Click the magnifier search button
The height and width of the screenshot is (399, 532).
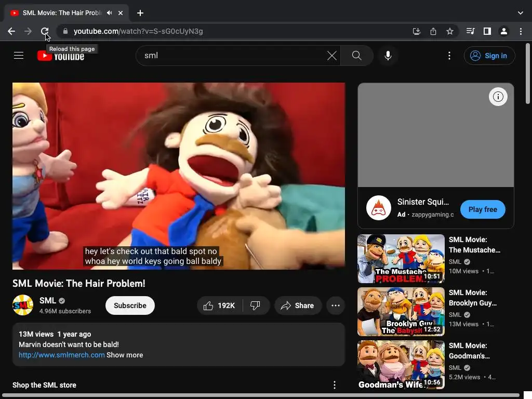pos(356,56)
